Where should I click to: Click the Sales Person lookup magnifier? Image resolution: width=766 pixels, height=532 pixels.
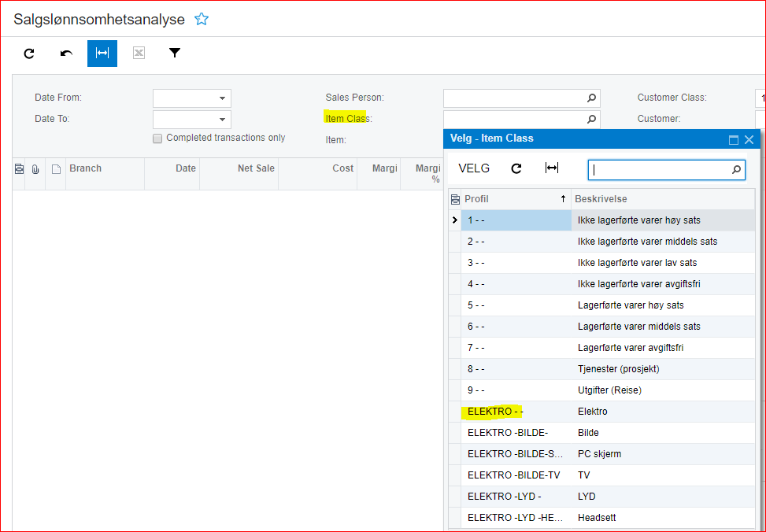coord(591,98)
